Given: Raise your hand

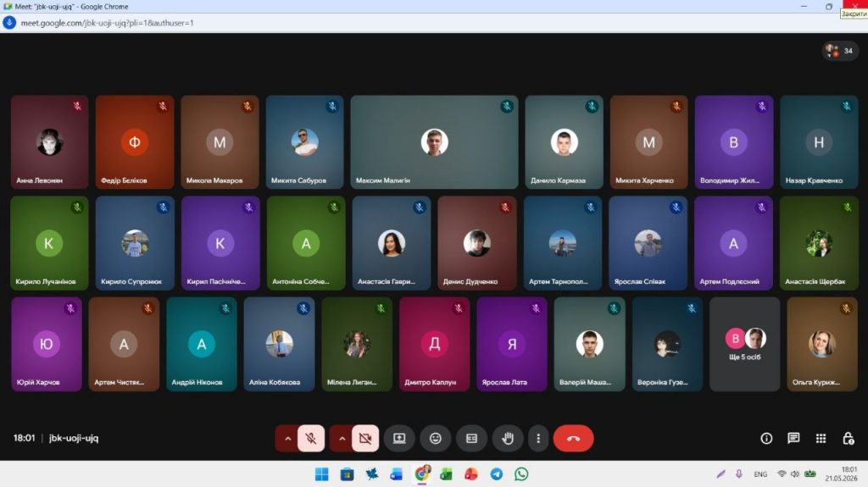Looking at the screenshot, I should pos(508,439).
